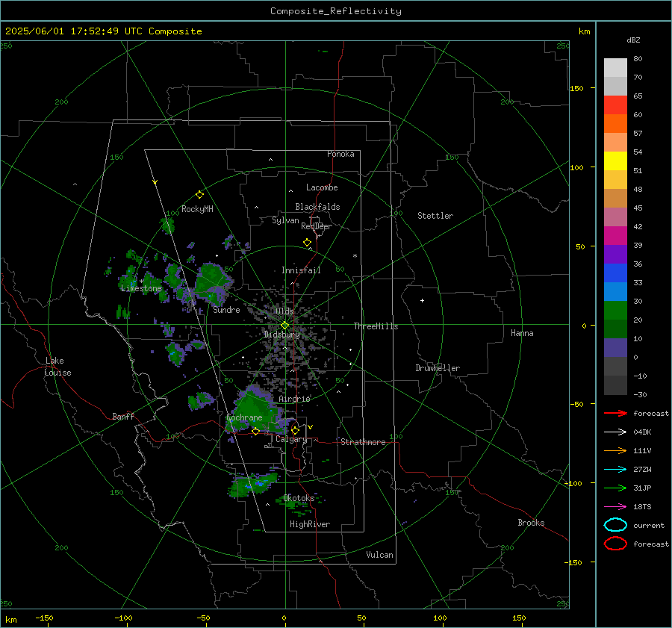Click the cyan current ellipse legend icon
This screenshot has width=672, height=628.
point(615,525)
